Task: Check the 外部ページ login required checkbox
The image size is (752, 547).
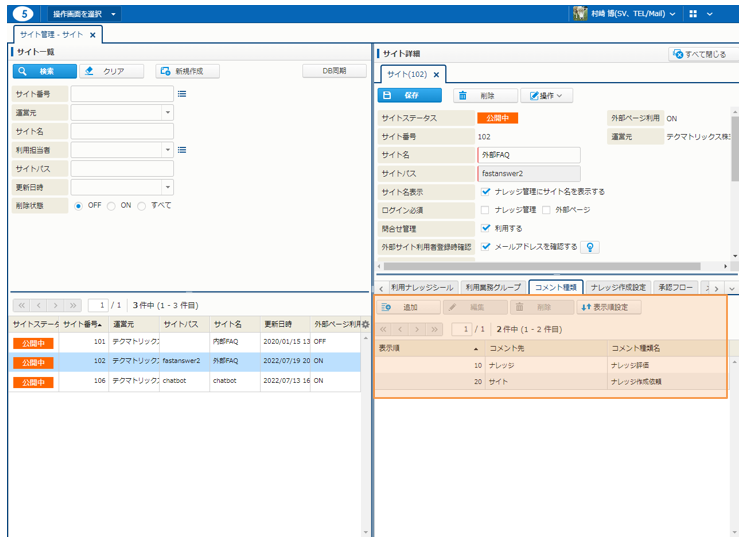Action: pos(547,210)
